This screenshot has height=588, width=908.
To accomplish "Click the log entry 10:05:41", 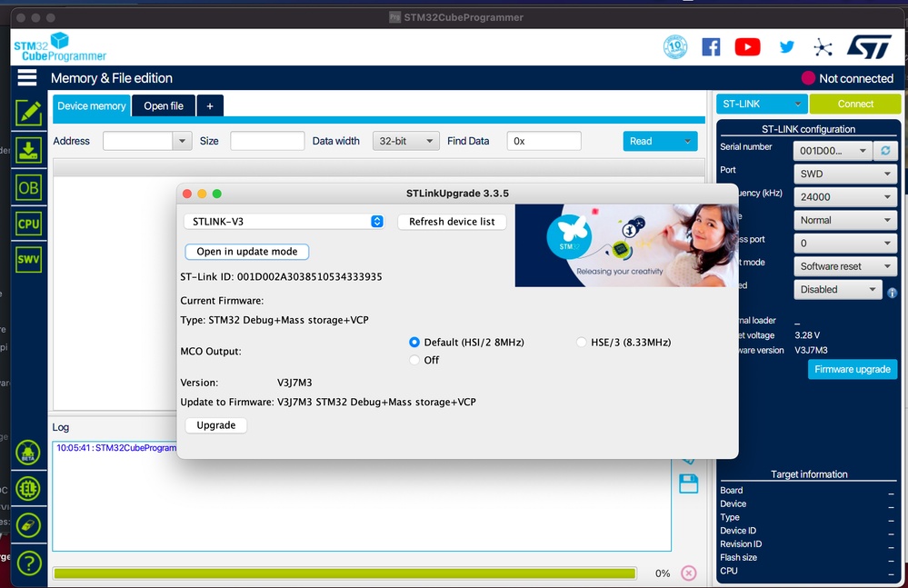I will click(116, 447).
